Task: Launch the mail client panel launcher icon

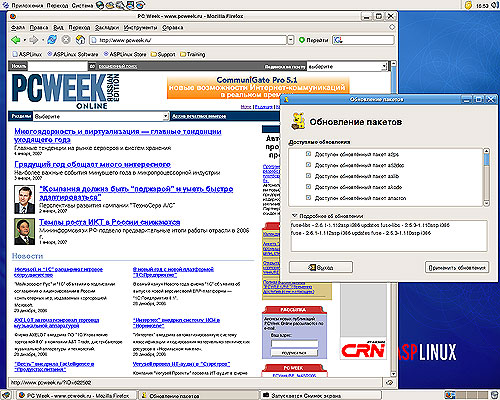Action: pyautogui.click(x=110, y=5)
